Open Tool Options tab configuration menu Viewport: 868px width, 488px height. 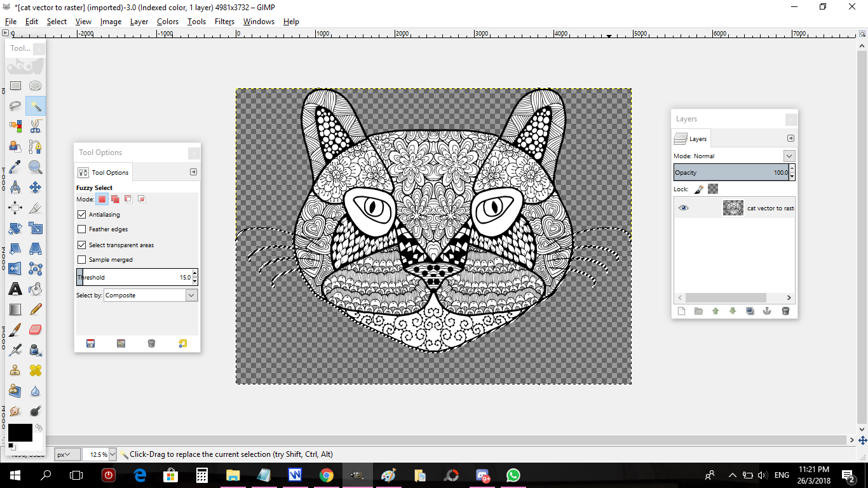point(193,172)
